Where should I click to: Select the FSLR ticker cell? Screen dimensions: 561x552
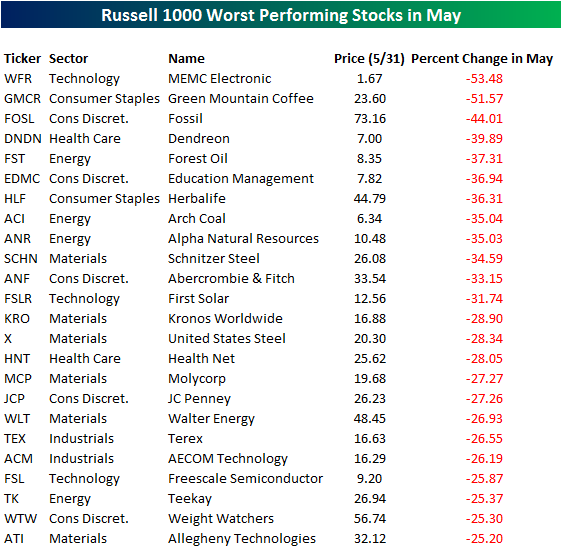(18, 299)
